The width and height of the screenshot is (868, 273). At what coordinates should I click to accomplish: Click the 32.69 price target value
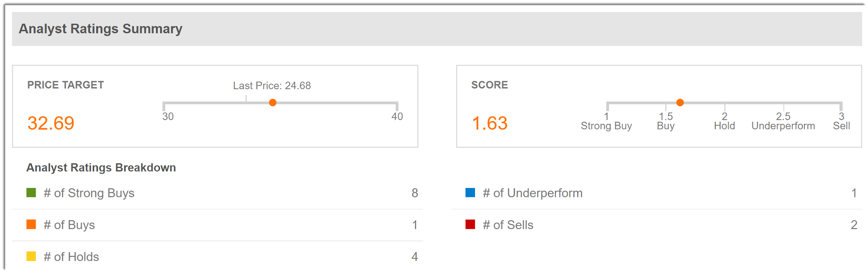[51, 123]
